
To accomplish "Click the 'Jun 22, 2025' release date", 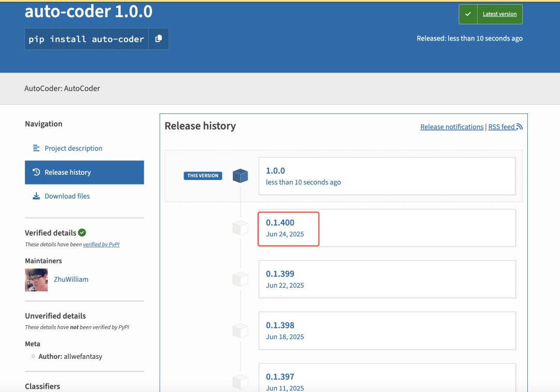I will coord(285,286).
